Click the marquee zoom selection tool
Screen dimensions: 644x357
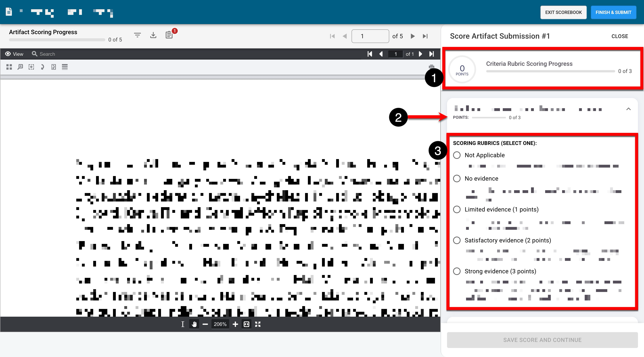(31, 67)
